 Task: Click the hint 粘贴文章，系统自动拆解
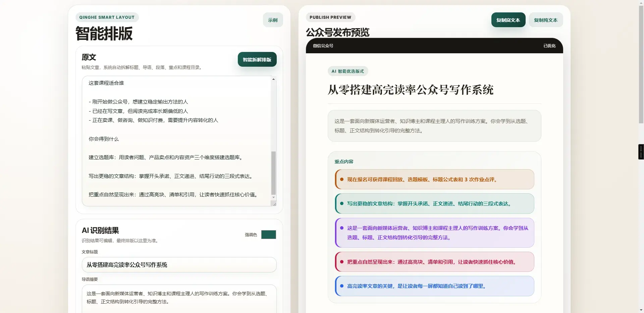point(142,68)
